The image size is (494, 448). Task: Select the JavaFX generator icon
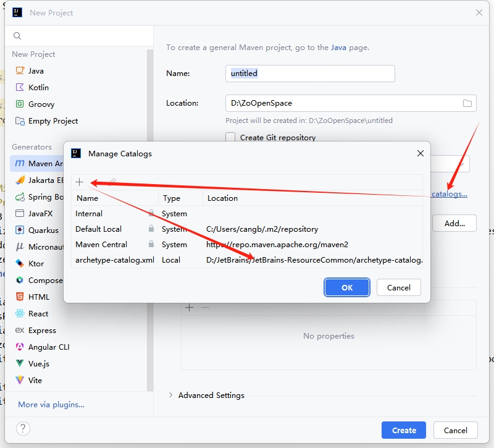[x=20, y=213]
